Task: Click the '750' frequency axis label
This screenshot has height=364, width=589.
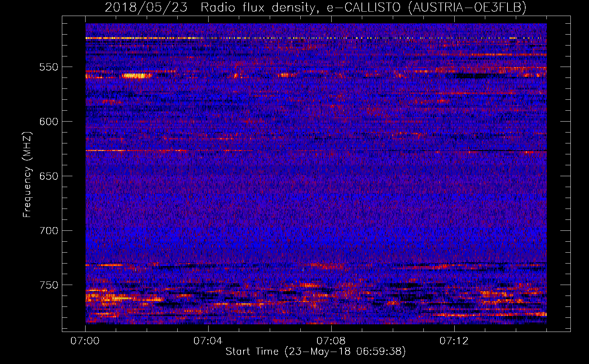Action: click(49, 285)
